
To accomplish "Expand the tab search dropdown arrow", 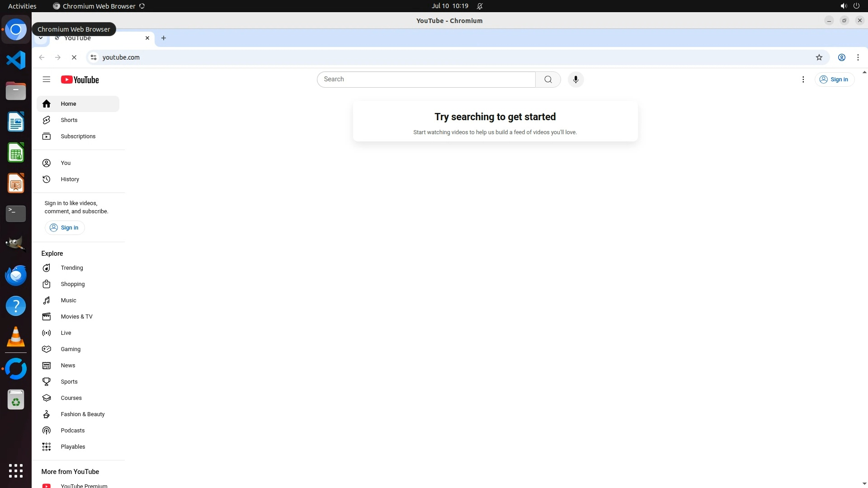I will click(x=41, y=38).
